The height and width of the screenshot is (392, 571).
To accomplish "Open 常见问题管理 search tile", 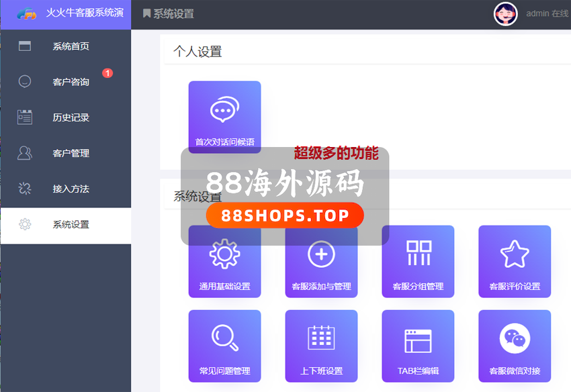I will point(224,346).
